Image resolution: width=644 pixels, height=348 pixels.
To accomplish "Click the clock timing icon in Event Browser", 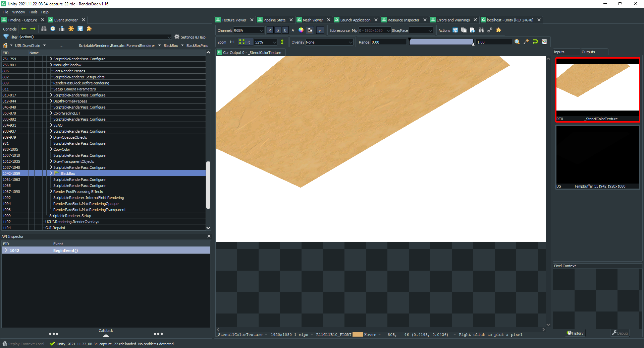I will click(53, 29).
